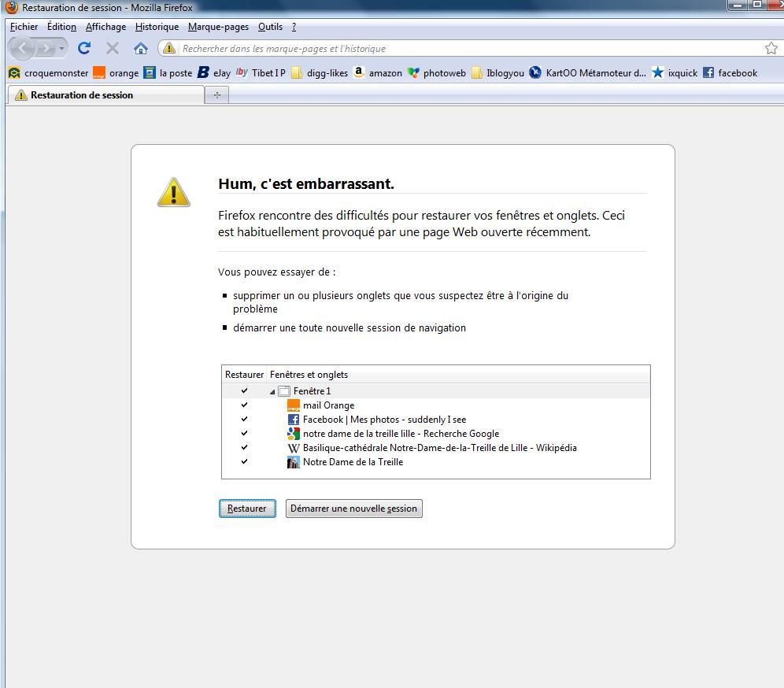
Task: Click the Fenêtres et onglets column header
Action: coord(458,375)
